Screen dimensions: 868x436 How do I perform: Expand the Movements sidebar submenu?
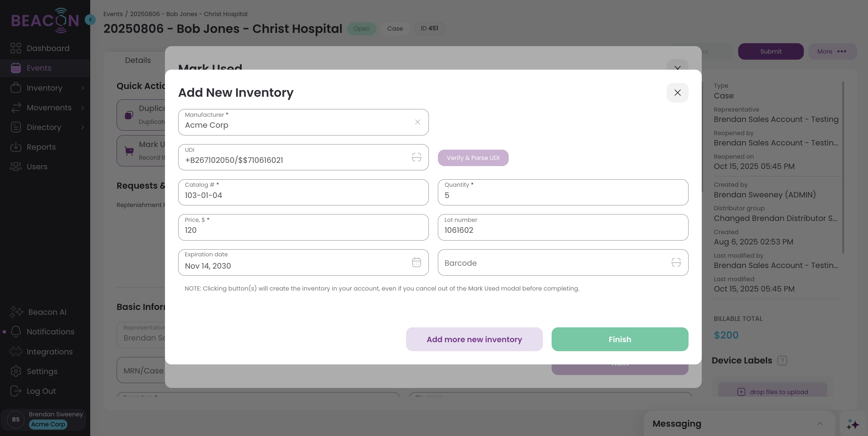coord(82,108)
